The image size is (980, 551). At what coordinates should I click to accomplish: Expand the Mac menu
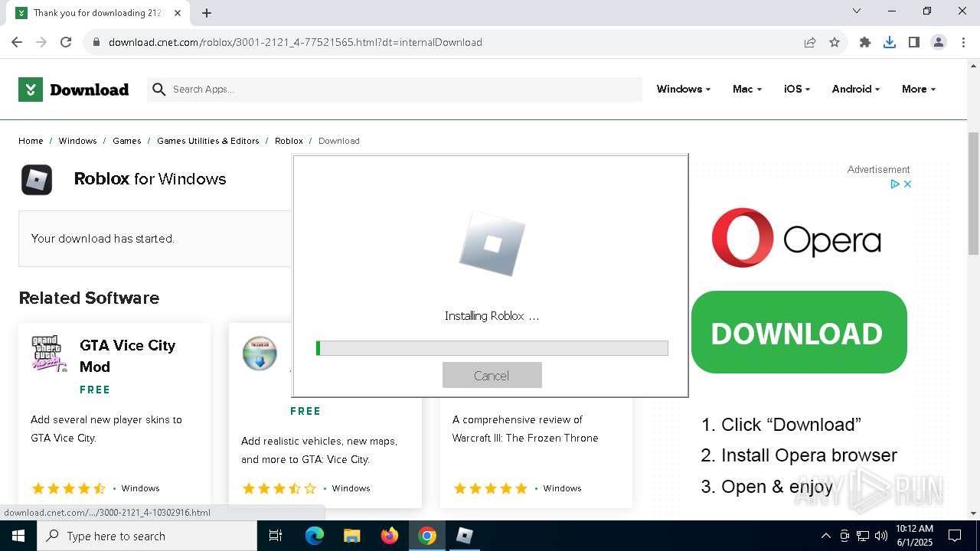[746, 89]
